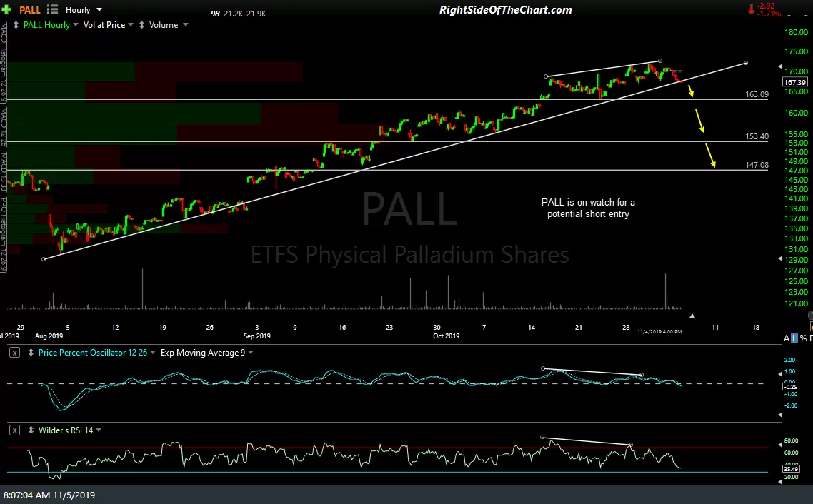This screenshot has width=813, height=504.
Task: Click the PALL ticker symbol
Action: 30,10
